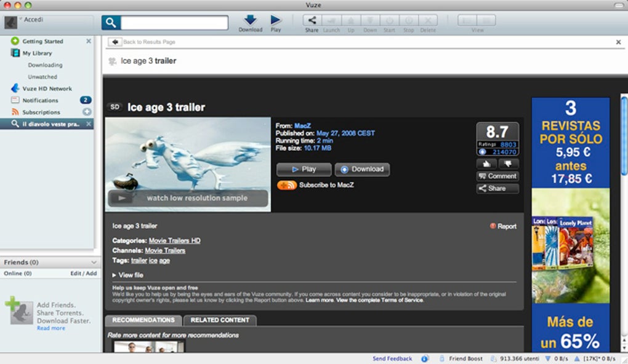Expand the View file section

pos(128,275)
